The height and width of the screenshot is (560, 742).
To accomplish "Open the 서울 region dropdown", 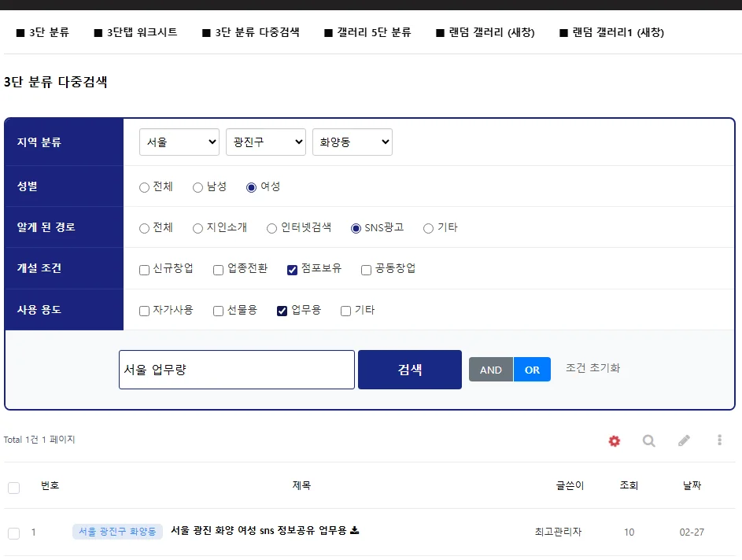I will tap(179, 142).
